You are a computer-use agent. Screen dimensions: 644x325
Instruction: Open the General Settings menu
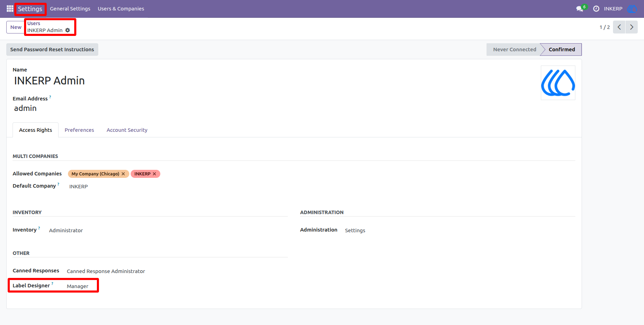(70, 9)
